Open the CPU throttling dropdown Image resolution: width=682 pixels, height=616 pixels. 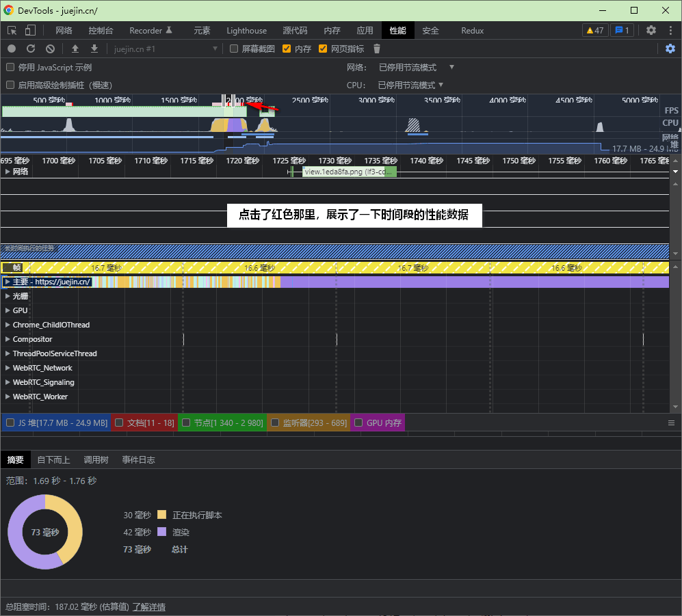(x=411, y=85)
